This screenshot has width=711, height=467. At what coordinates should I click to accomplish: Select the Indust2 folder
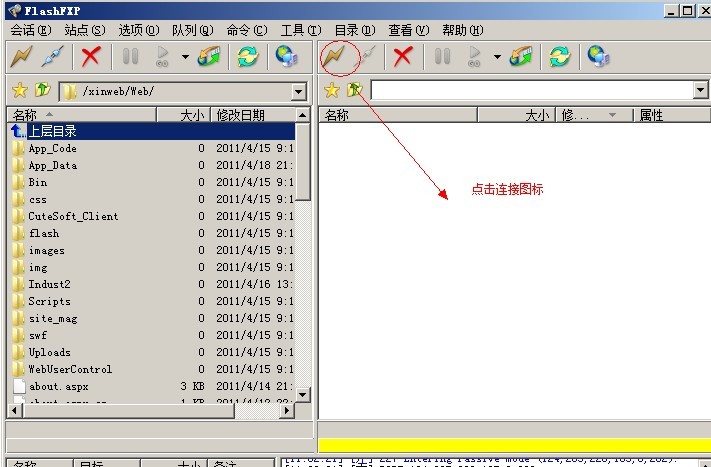point(152,284)
